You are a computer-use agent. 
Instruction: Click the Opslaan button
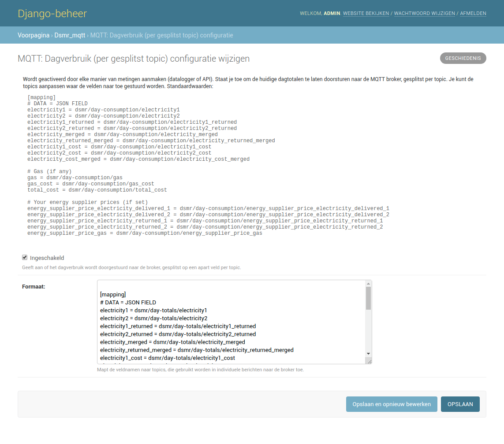click(460, 404)
